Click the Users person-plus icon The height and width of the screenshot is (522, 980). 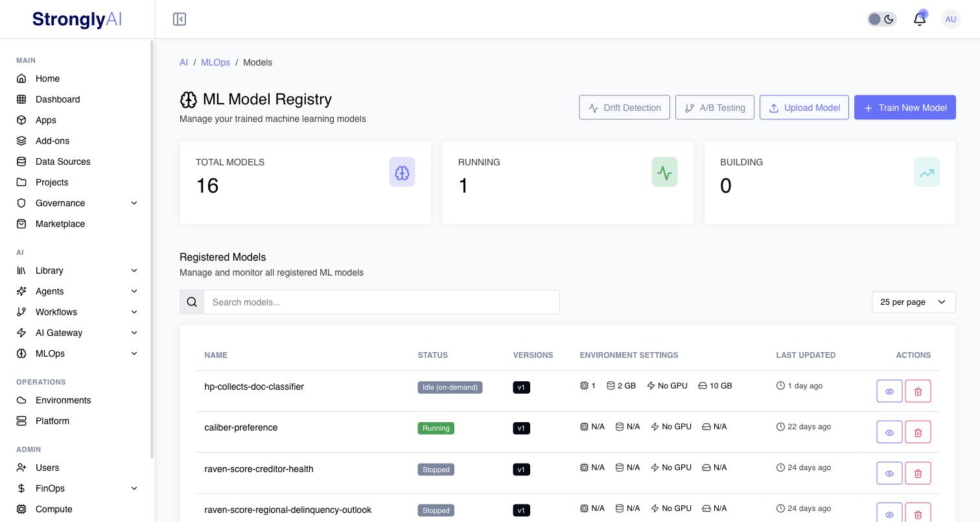click(x=21, y=468)
